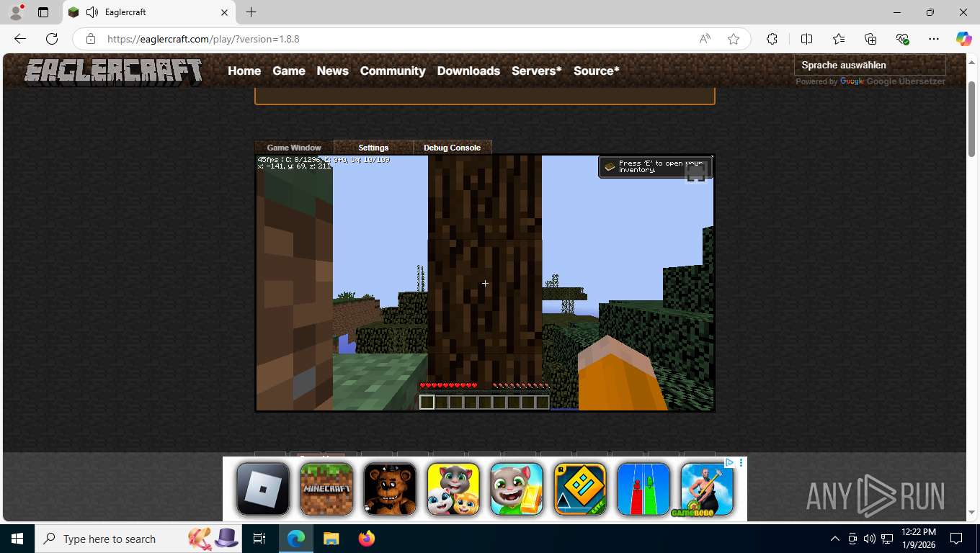Open the News menu item

pyautogui.click(x=332, y=71)
